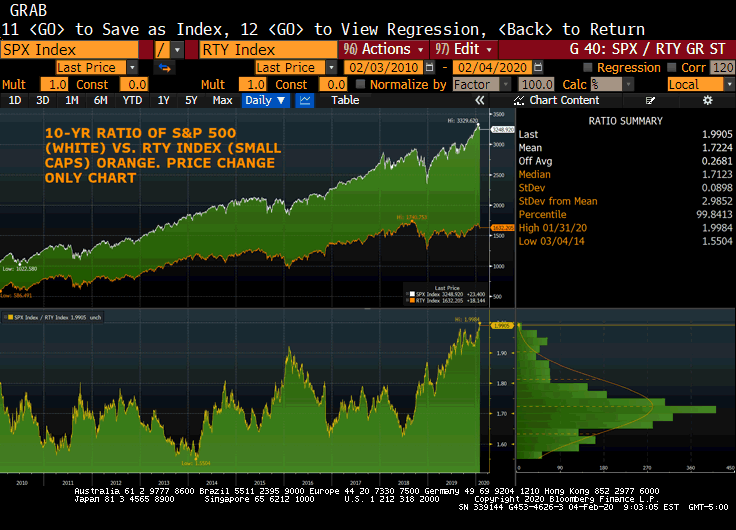Open the Daily periodicity dropdown
Viewport: 736px width, 530px height.
[x=265, y=100]
